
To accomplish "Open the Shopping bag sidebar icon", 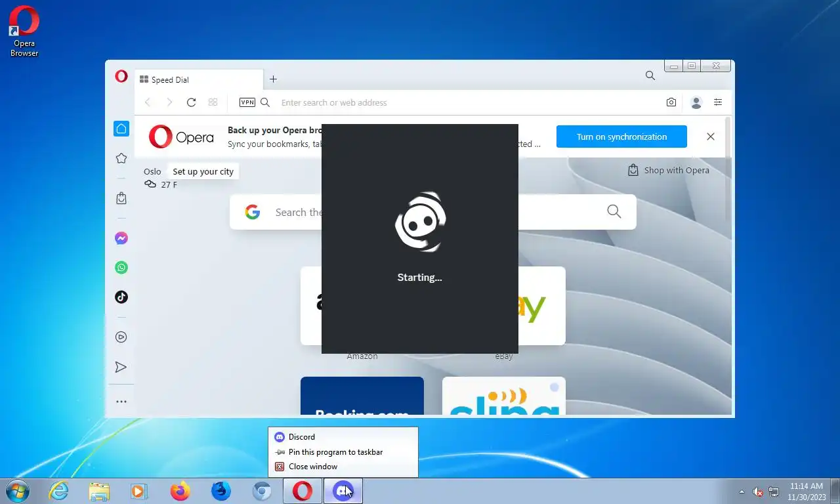I will click(121, 198).
